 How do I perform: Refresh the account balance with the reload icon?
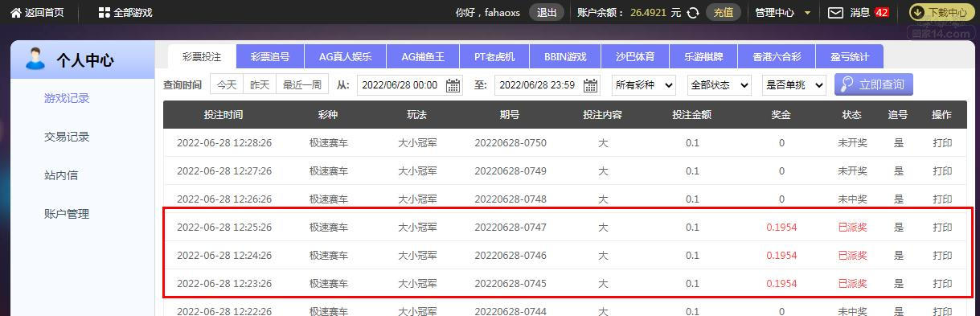click(x=693, y=13)
